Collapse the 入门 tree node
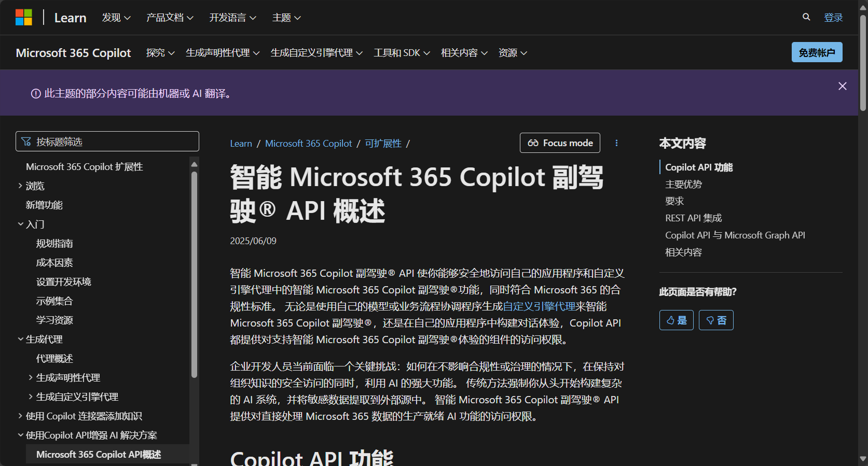This screenshot has height=466, width=868. pyautogui.click(x=20, y=224)
